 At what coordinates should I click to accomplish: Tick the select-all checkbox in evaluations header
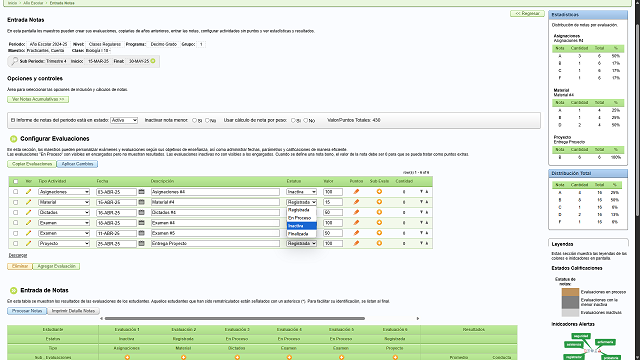coord(16,181)
